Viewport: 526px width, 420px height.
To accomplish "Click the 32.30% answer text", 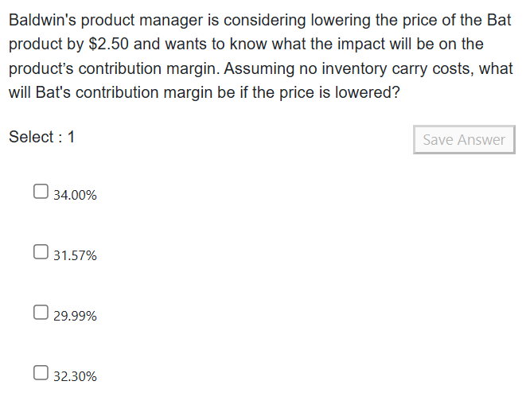I will tap(75, 376).
